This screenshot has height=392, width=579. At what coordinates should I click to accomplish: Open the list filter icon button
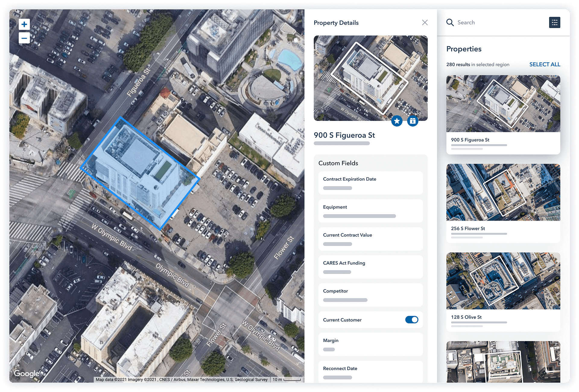(x=555, y=23)
